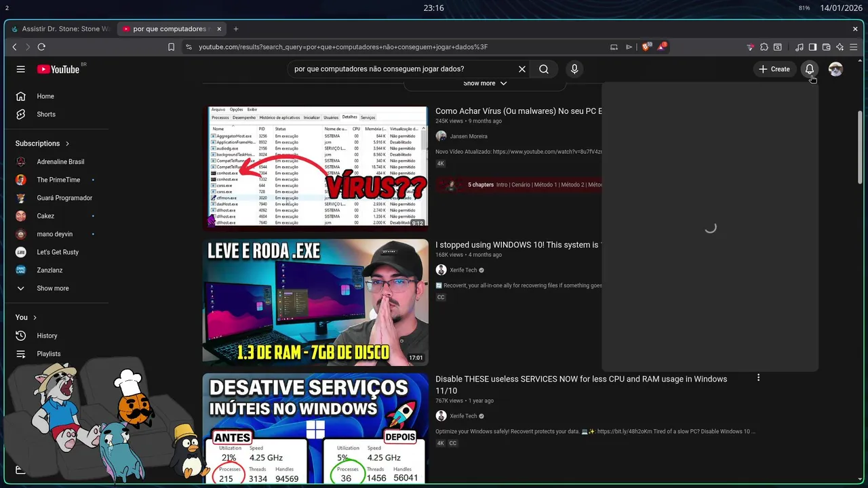Open Xerife Tech channel under Windows 10 video

(x=463, y=270)
